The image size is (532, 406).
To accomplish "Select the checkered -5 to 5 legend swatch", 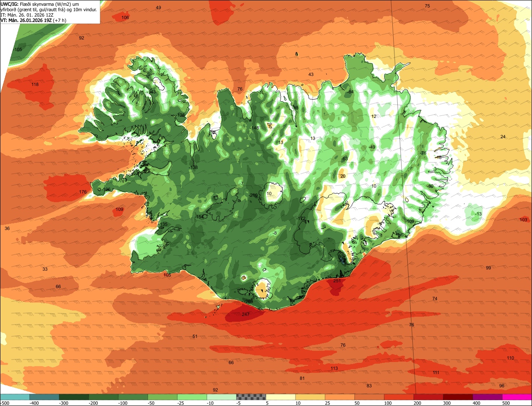I will coord(251,397).
